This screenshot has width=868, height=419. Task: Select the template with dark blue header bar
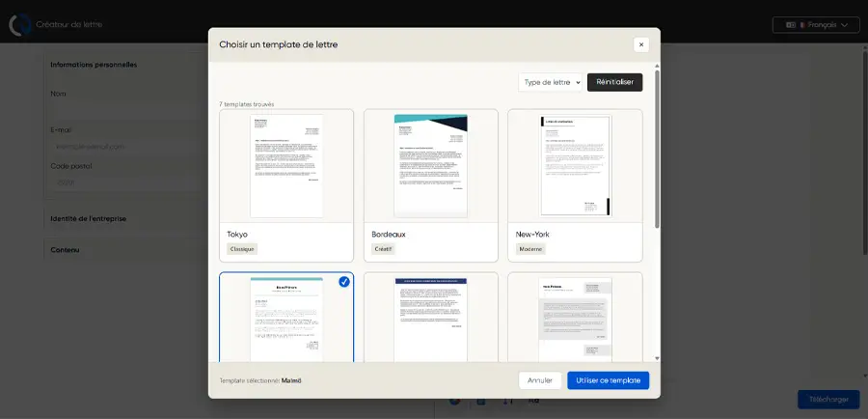(x=431, y=318)
